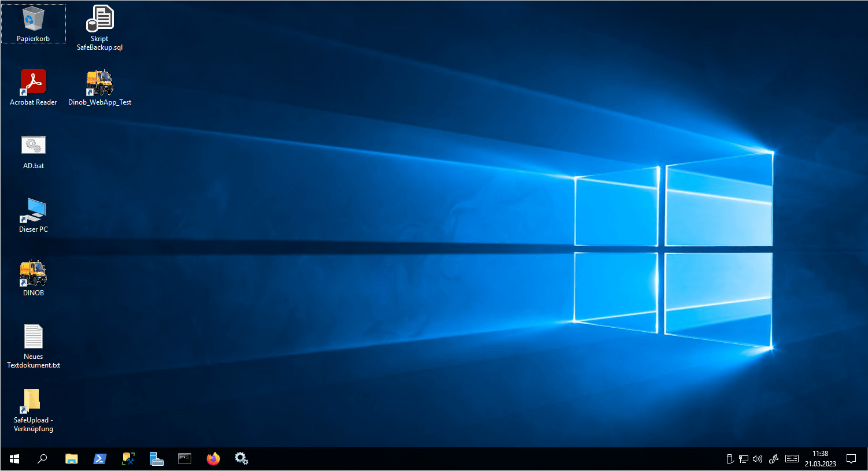This screenshot has width=868, height=471.
Task: Open Server Manager from the taskbar
Action: 156,459
